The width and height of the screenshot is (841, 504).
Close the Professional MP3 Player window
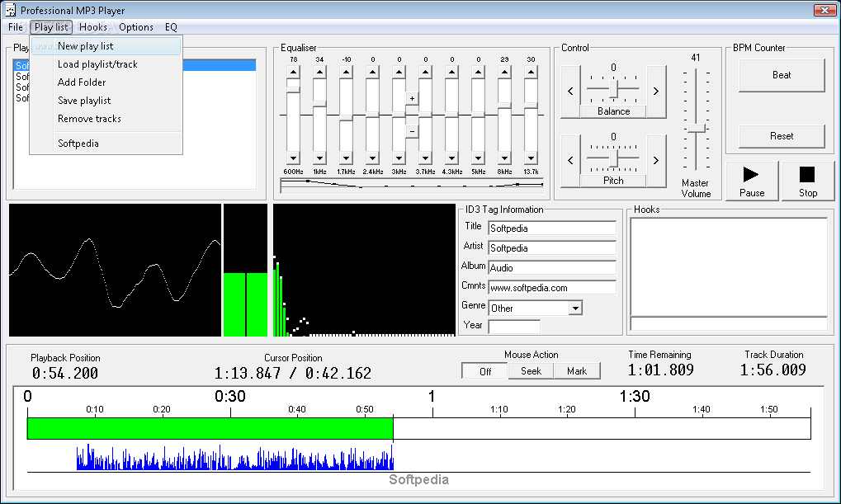(824, 10)
